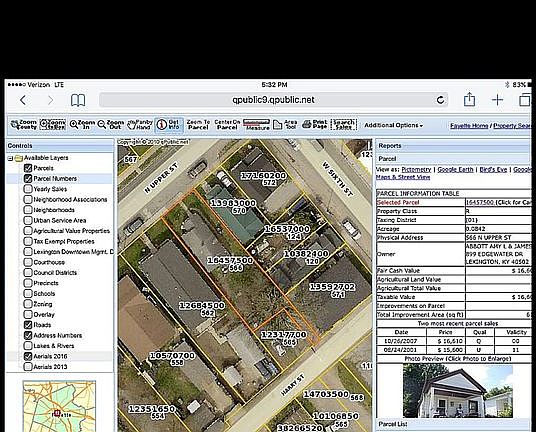Open the Safari bookmarks book icon

[x=78, y=100]
